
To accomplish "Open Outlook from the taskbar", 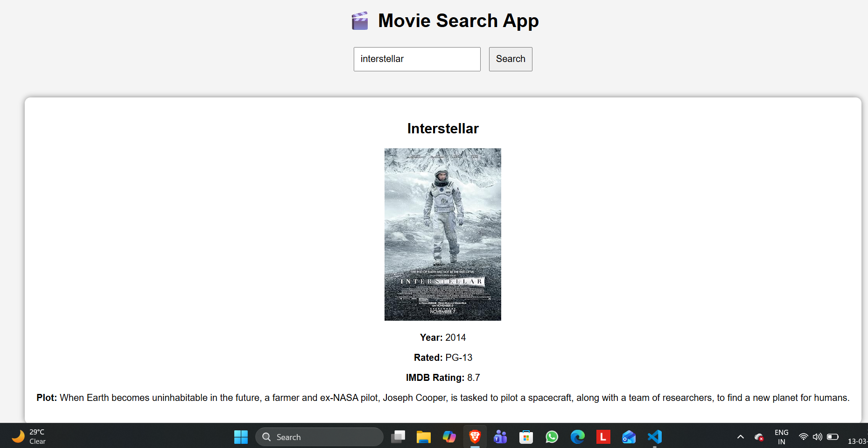I will (629, 437).
